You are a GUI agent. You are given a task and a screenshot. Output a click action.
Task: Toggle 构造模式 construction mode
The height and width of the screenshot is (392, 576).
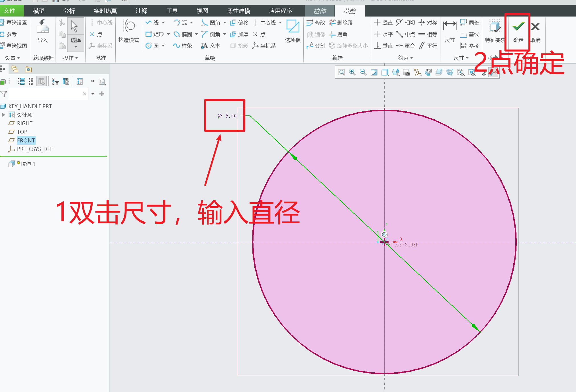pos(128,31)
